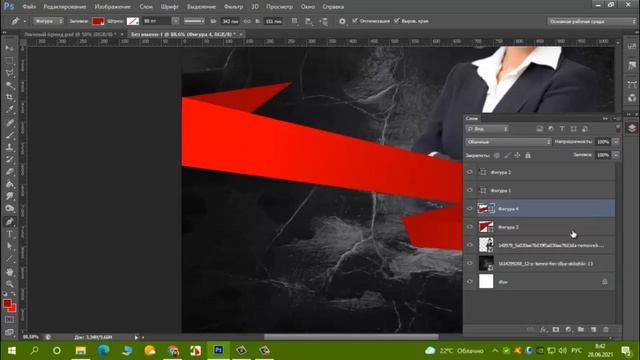Select the Rectangular Marquee tool
This screenshot has width=640, height=360.
tap(9, 61)
